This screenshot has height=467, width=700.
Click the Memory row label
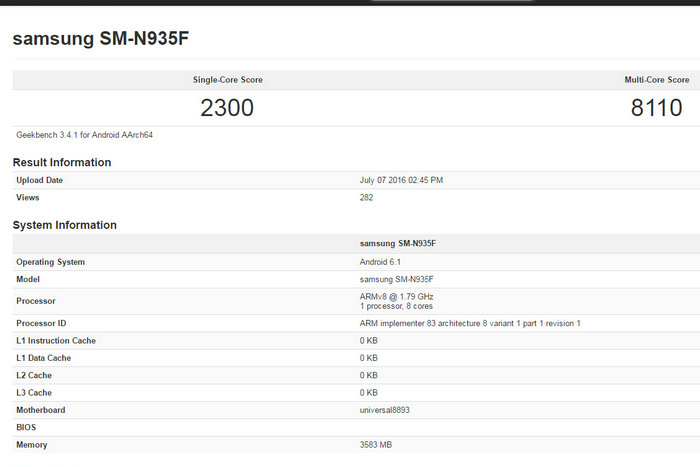pyautogui.click(x=32, y=445)
